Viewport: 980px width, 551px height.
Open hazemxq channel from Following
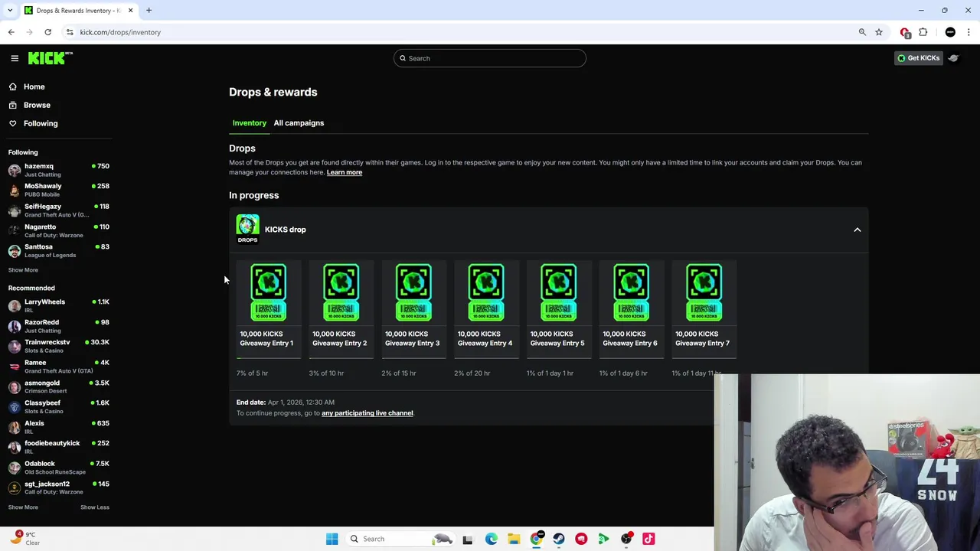click(59, 170)
